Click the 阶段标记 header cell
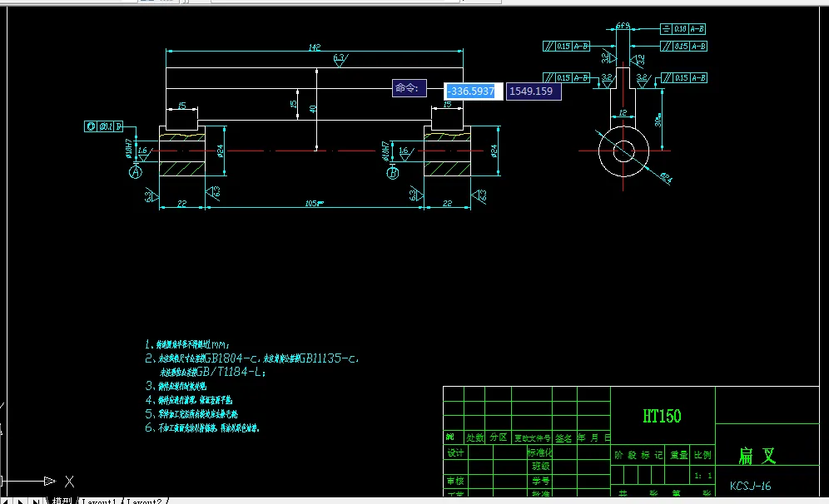This screenshot has height=504, width=829. (x=638, y=455)
